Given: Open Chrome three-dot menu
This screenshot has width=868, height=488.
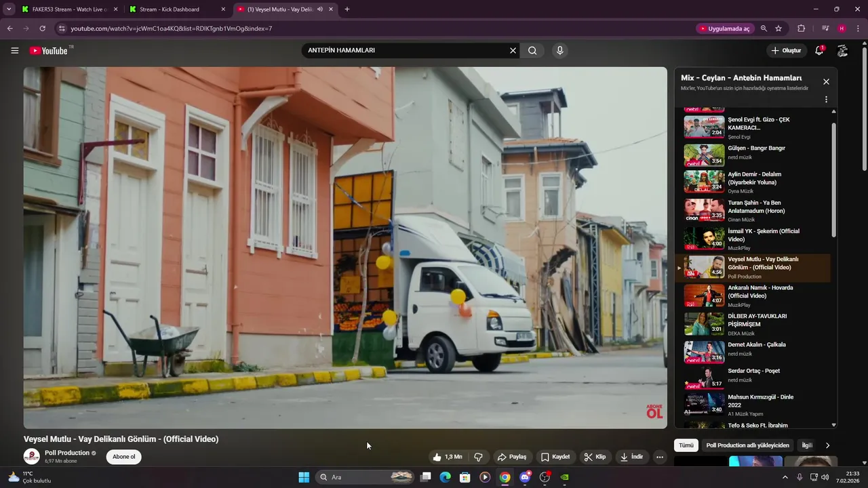Looking at the screenshot, I should point(859,28).
